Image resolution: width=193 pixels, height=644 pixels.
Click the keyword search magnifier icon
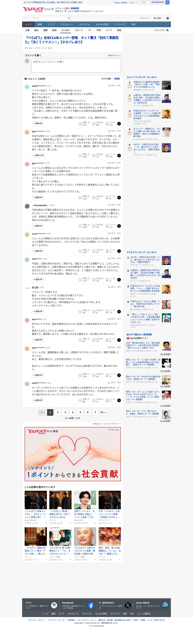click(69, 18)
